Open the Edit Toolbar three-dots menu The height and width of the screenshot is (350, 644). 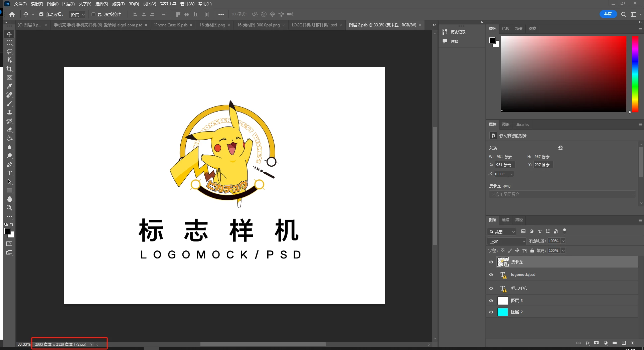coord(9,216)
